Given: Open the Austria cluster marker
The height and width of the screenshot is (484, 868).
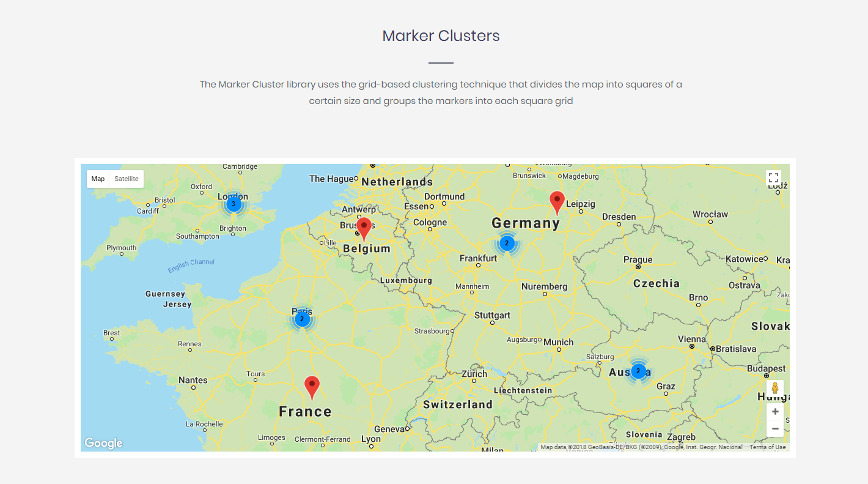Looking at the screenshot, I should point(638,371).
